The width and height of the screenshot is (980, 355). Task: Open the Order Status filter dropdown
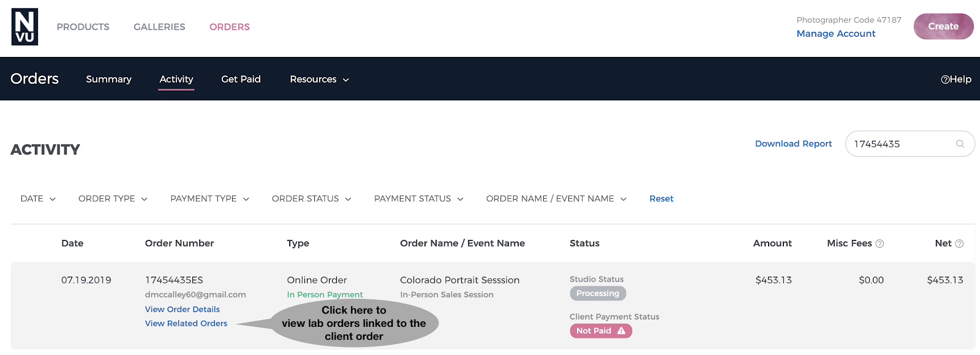click(x=311, y=198)
